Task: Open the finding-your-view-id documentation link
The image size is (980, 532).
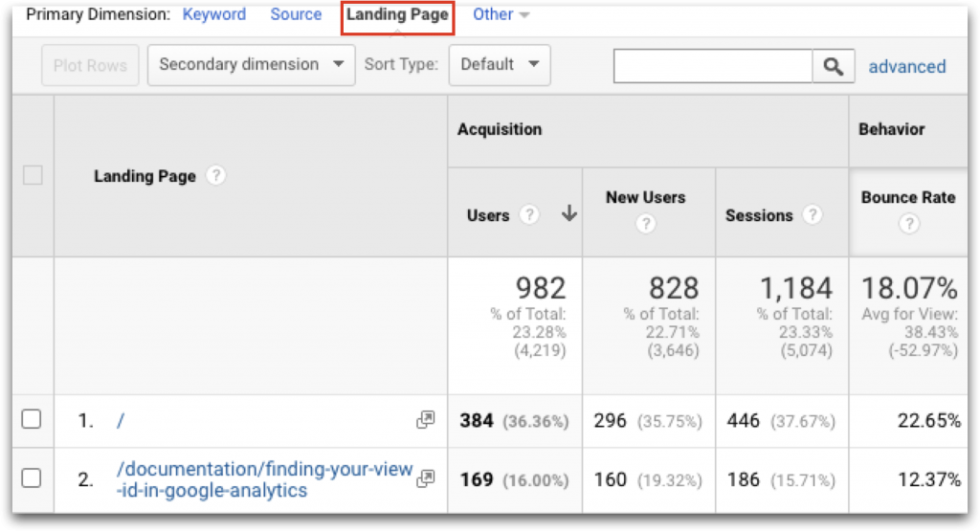Action: [x=264, y=479]
